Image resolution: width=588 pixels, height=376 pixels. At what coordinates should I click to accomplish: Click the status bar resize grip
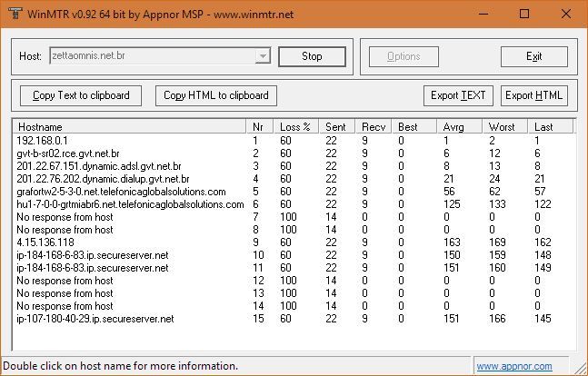[x=580, y=367]
